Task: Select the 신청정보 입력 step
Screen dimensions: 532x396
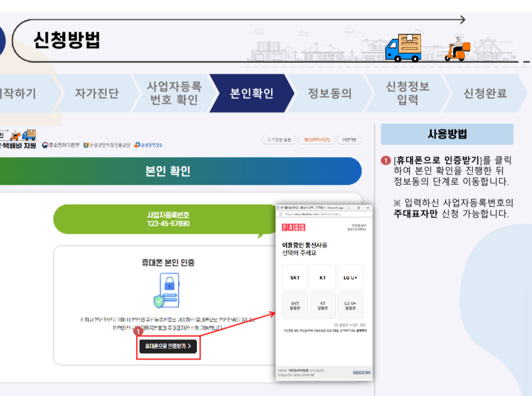Action: pos(407,93)
